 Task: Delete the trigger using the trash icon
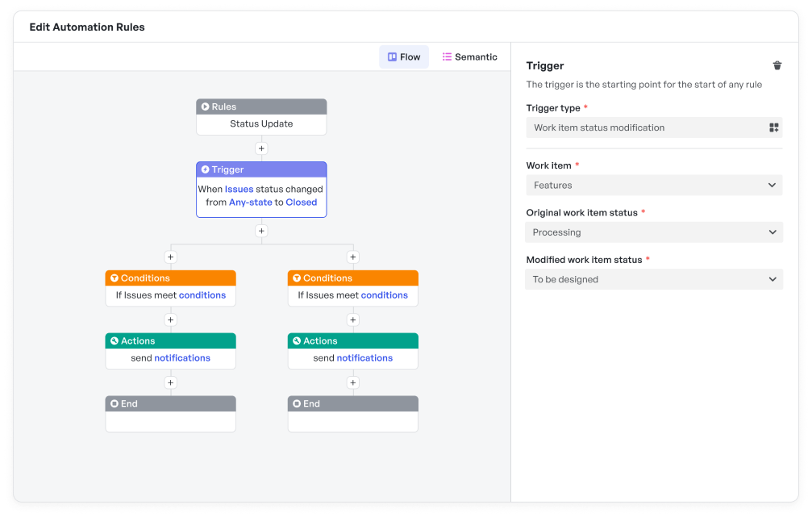[777, 66]
